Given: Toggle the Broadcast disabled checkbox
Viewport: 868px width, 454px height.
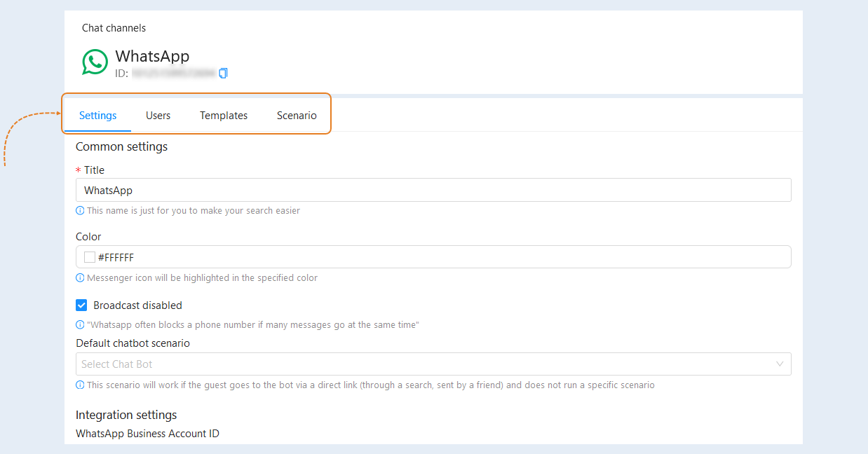Looking at the screenshot, I should pyautogui.click(x=81, y=305).
